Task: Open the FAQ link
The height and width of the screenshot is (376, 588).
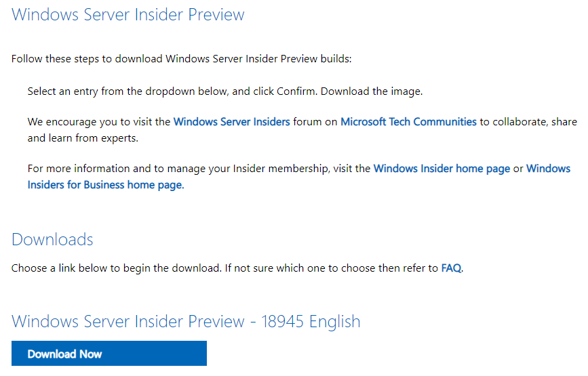Action: pos(451,268)
